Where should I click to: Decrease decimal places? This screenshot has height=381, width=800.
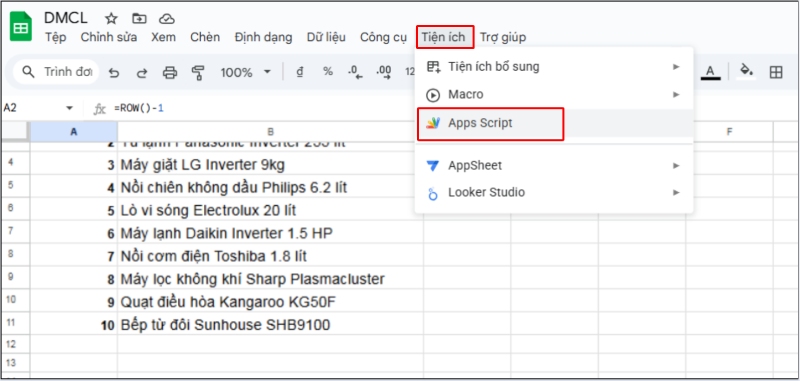point(355,72)
